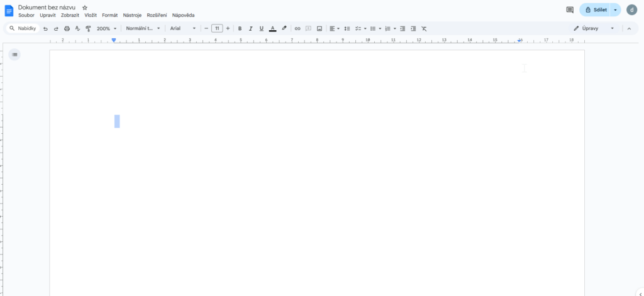The image size is (644, 296).
Task: Select the Paint format tool
Action: point(88,28)
